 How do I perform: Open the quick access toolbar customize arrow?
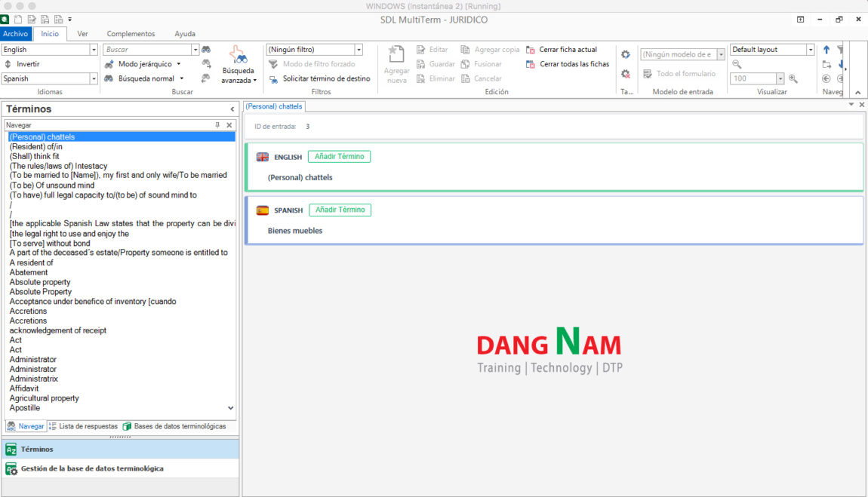point(69,20)
